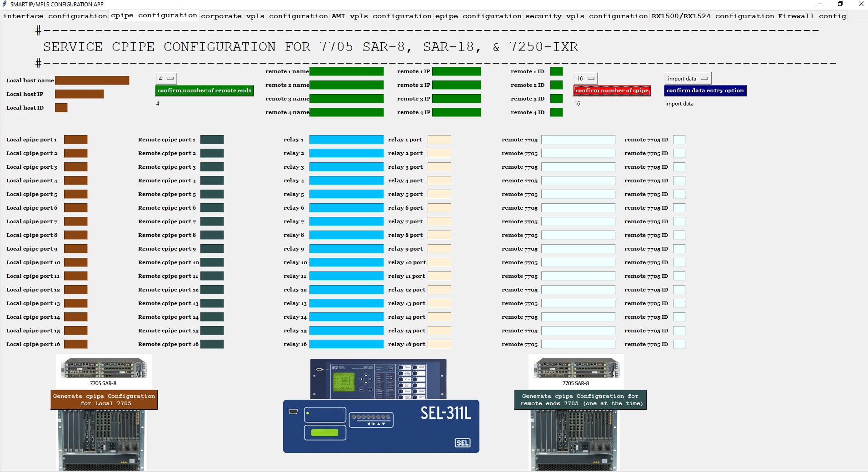Focus the relay 7 port field
This screenshot has width=868, height=472.
(x=439, y=221)
